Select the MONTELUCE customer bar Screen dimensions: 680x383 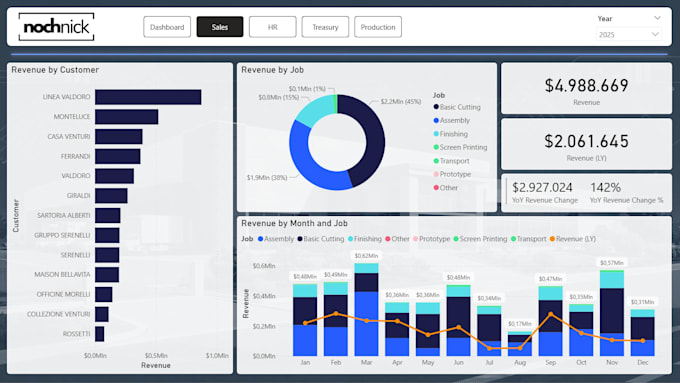127,117
